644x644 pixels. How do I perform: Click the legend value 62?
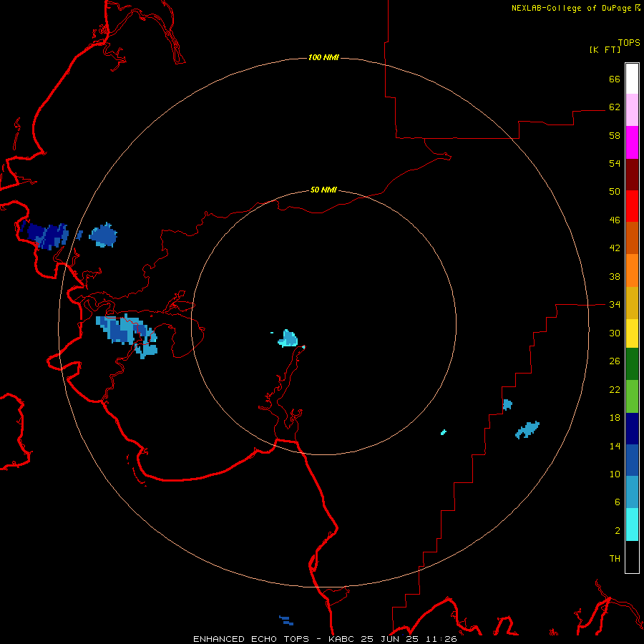click(615, 107)
